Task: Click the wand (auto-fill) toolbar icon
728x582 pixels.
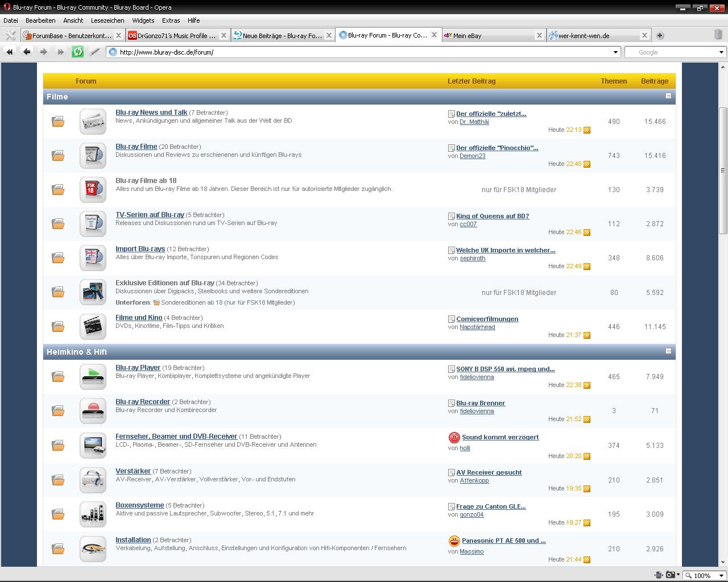Action: [x=94, y=52]
